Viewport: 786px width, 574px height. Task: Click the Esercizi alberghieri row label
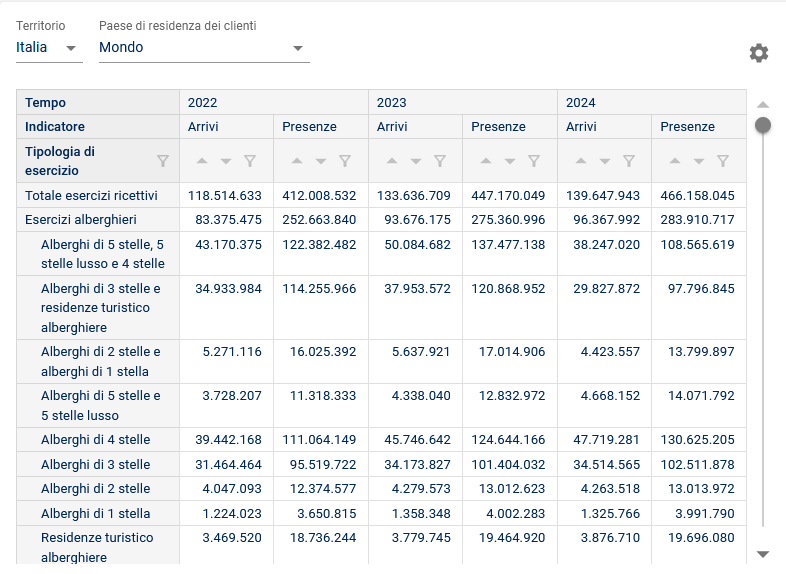[80, 220]
